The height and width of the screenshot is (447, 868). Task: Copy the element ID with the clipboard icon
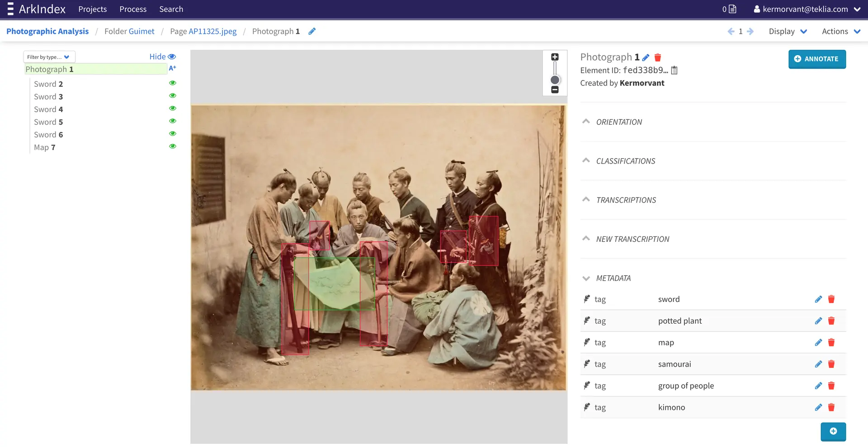click(x=674, y=70)
